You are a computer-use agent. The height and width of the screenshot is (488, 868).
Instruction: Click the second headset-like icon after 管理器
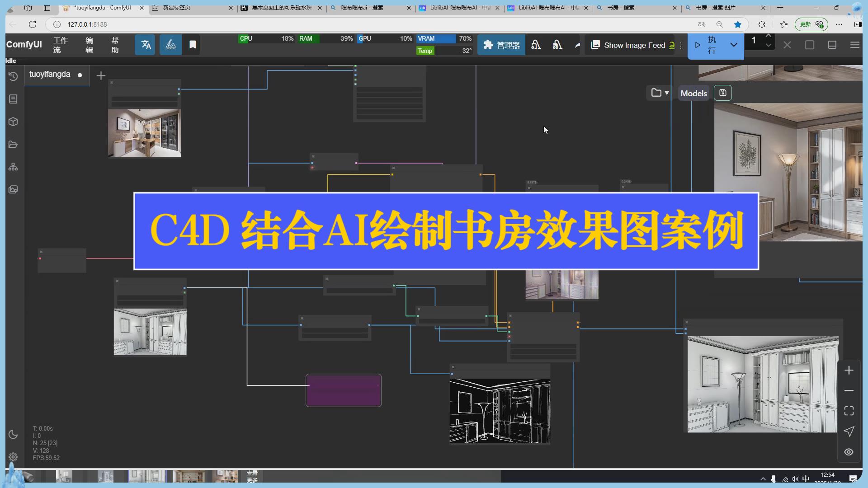tap(557, 45)
